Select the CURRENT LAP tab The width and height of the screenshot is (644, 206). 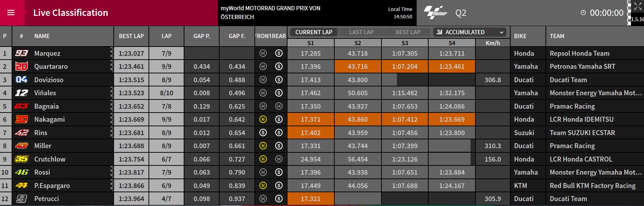pos(314,32)
